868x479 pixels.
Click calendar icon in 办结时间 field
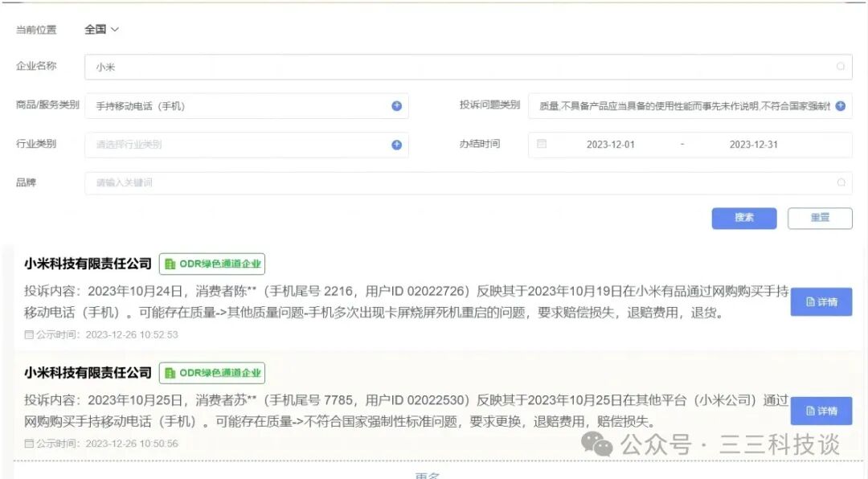[x=542, y=144]
